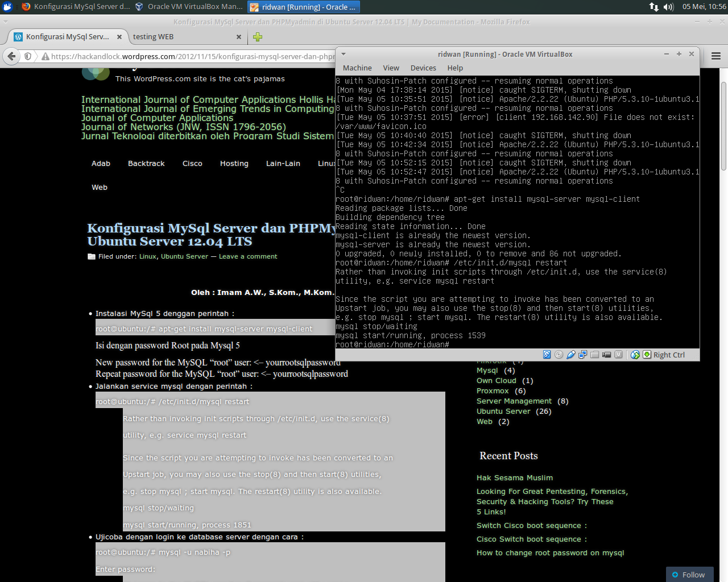Open the Backtrack navigation menu item
Viewport: 728px width, 582px height.
[146, 163]
